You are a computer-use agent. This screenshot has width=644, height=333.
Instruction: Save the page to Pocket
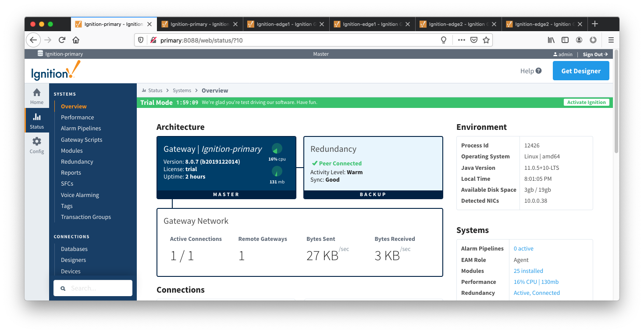coord(473,40)
